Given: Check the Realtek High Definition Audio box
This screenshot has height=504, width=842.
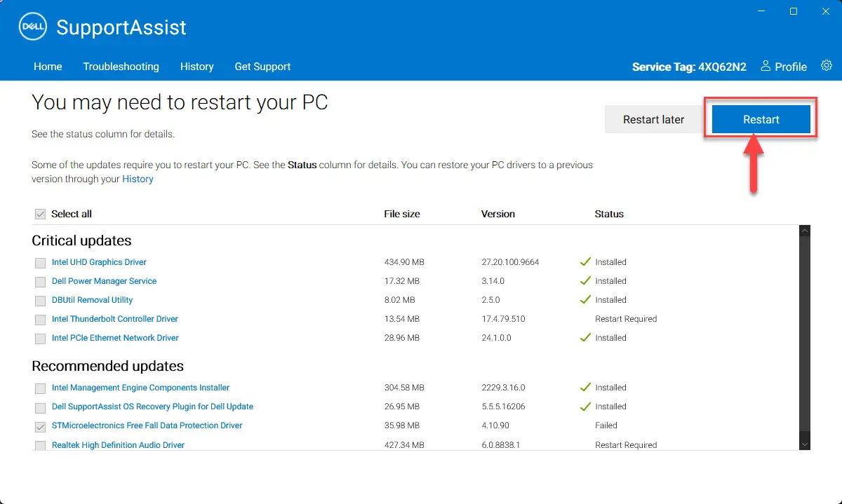Looking at the screenshot, I should [x=40, y=445].
